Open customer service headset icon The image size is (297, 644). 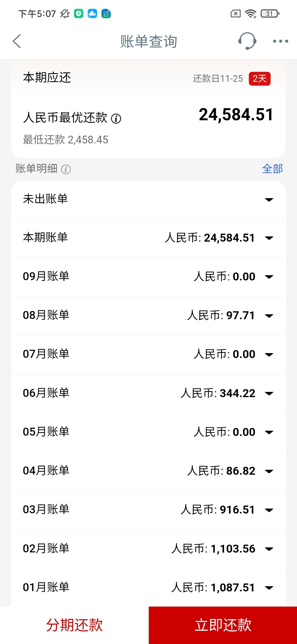[247, 41]
